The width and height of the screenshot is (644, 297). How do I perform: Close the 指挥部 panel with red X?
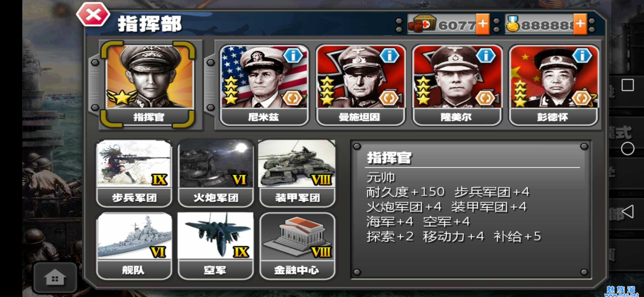pos(93,15)
